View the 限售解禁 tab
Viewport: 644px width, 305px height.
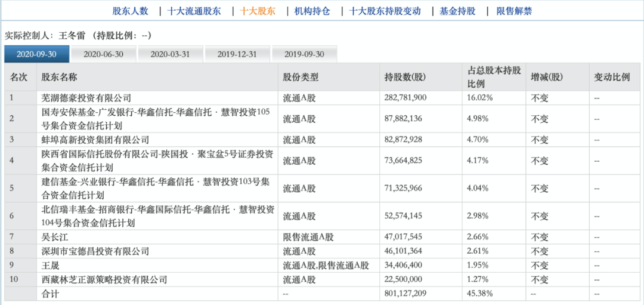(x=514, y=11)
